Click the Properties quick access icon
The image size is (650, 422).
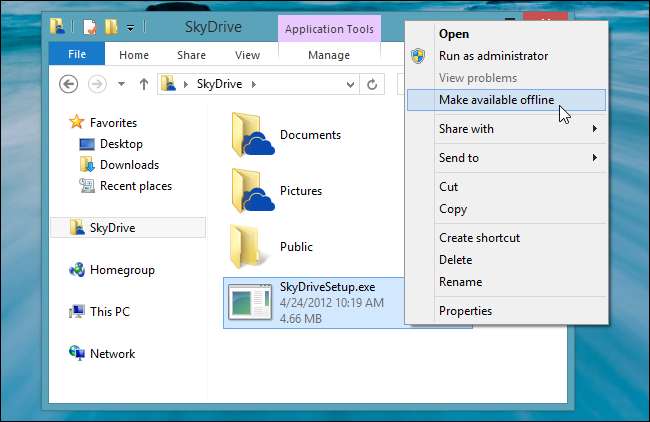tap(90, 27)
